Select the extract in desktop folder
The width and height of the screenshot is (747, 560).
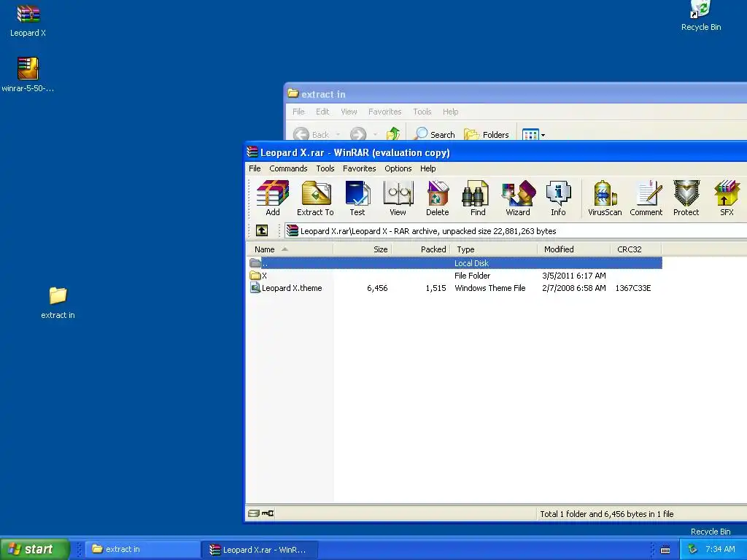click(58, 303)
